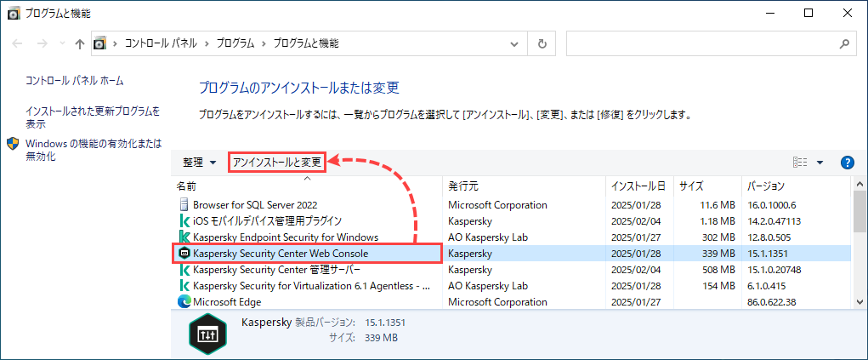Screen dimensions: 868x360
Task: Expand the address bar history dropdown
Action: pyautogui.click(x=514, y=43)
